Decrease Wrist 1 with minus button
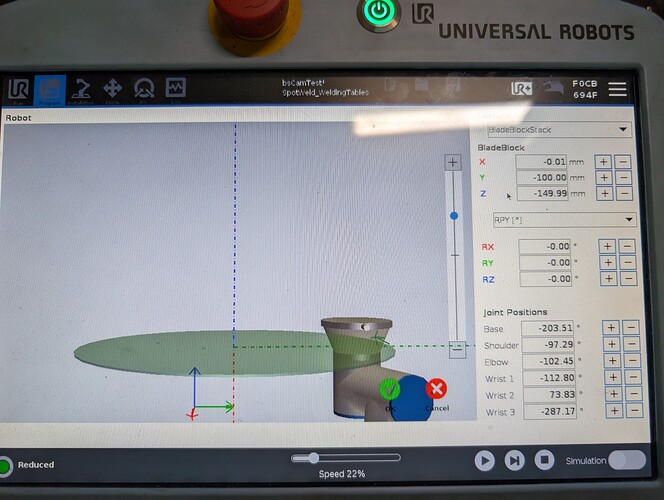 633,377
